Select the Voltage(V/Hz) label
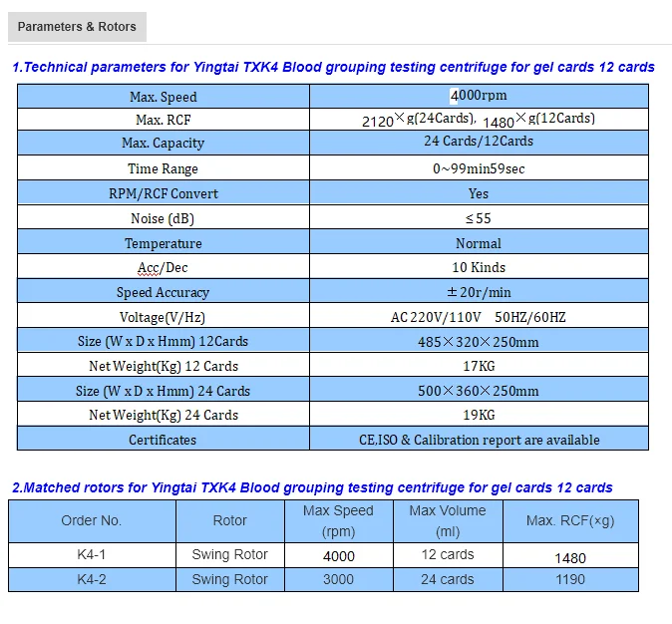Screen dimensions: 672x624 coord(163,317)
